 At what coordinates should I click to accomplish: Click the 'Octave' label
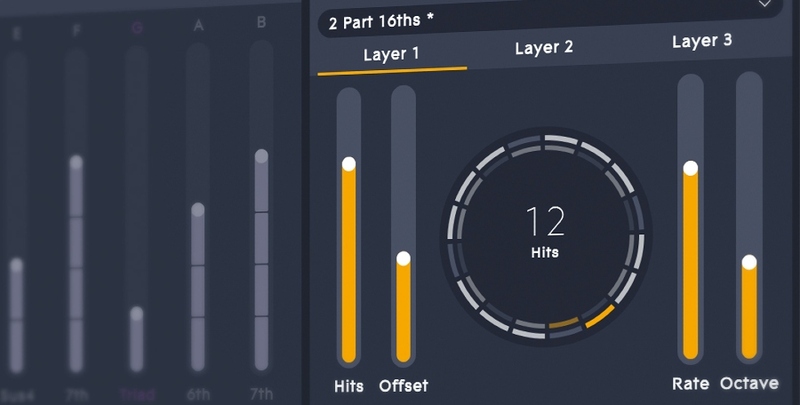coord(749,384)
